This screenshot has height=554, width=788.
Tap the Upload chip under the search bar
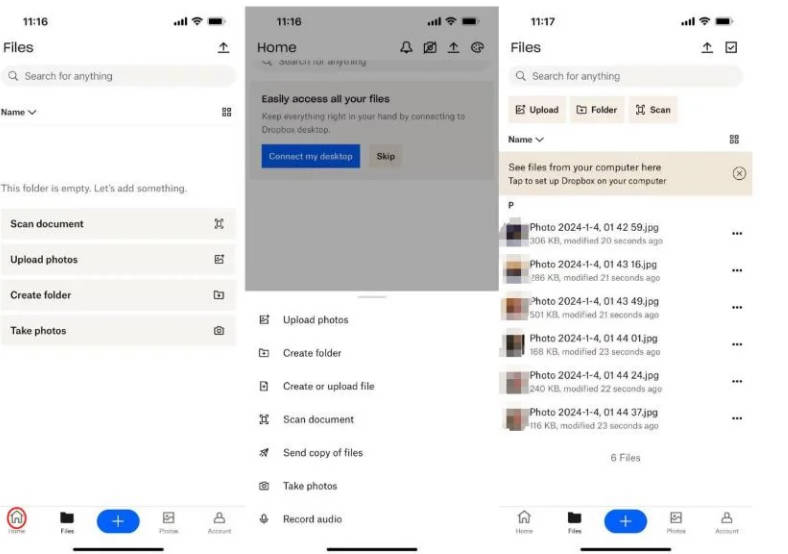pyautogui.click(x=537, y=110)
